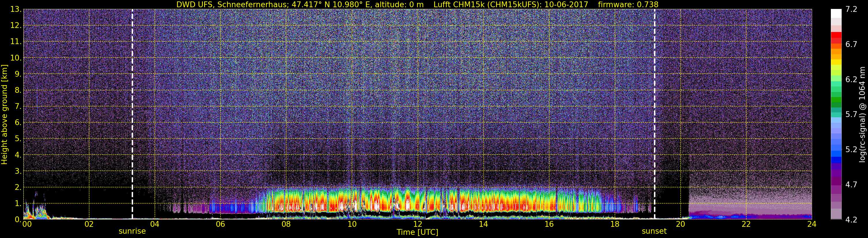Click the 00 tick on the time axis
Screen dimensions: 868x238
(27, 224)
